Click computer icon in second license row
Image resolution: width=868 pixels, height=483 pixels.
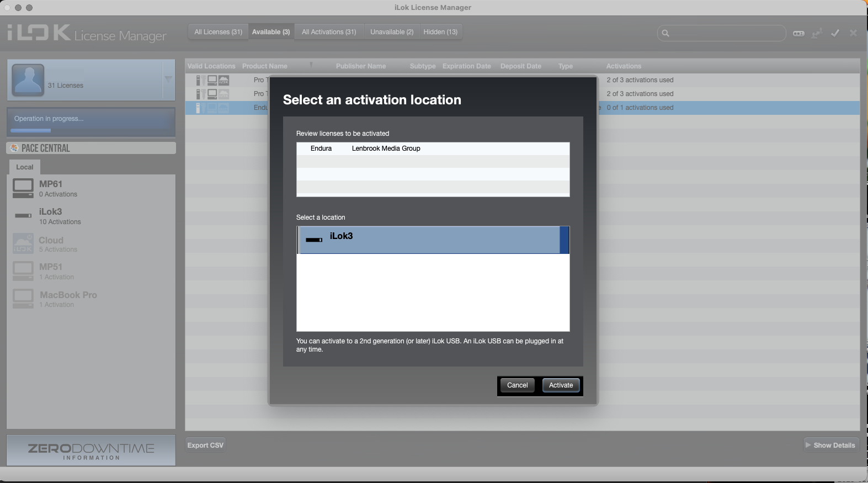click(212, 94)
